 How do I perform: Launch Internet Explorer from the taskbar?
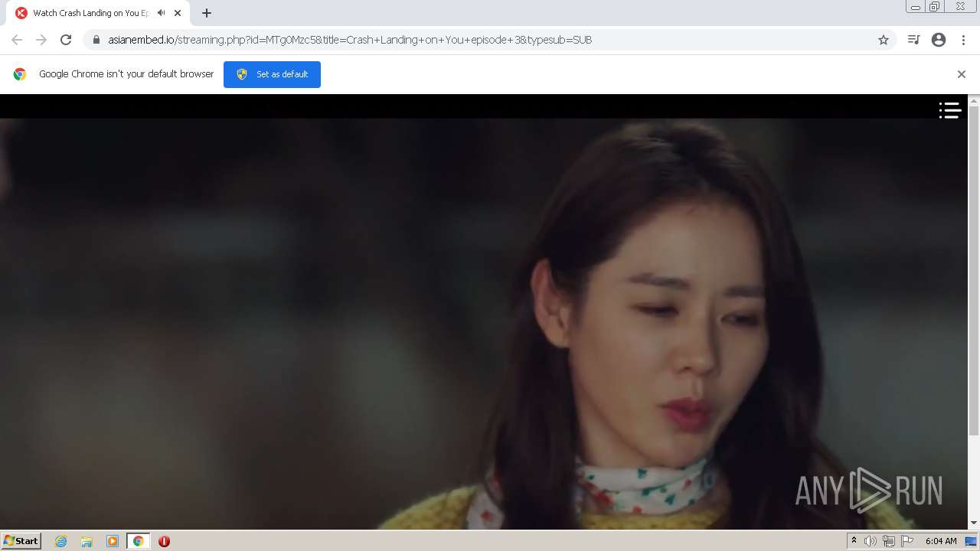pyautogui.click(x=60, y=541)
